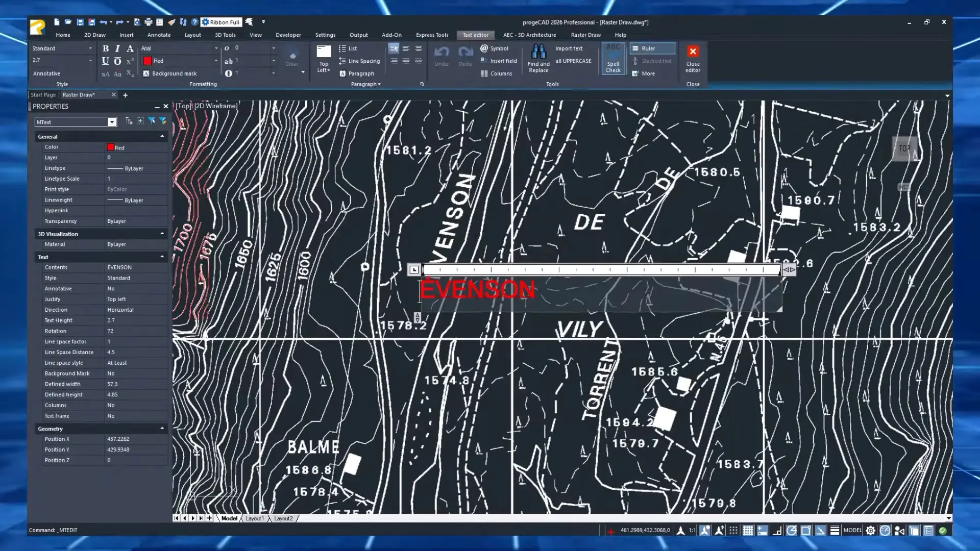Apply italic formatting to the text

(117, 48)
